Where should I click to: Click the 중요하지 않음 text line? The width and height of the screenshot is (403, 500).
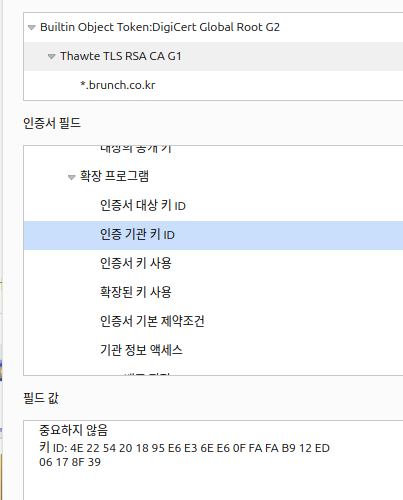coord(74,430)
